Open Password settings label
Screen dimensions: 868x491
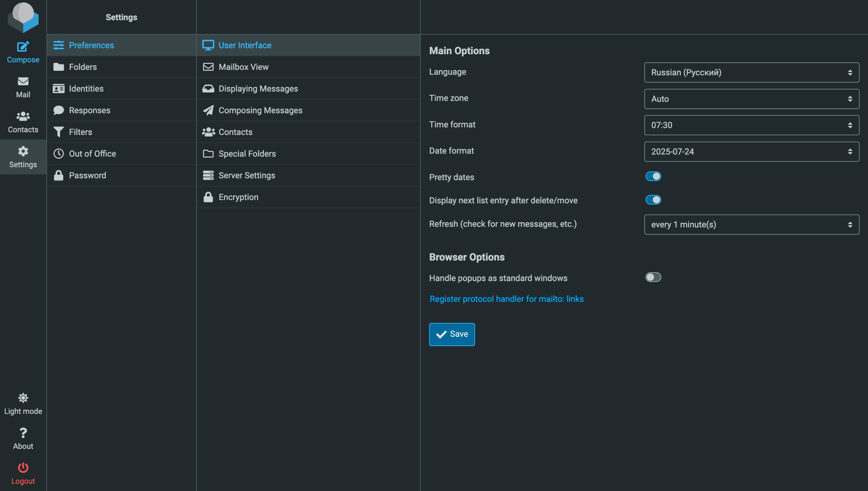pyautogui.click(x=87, y=175)
